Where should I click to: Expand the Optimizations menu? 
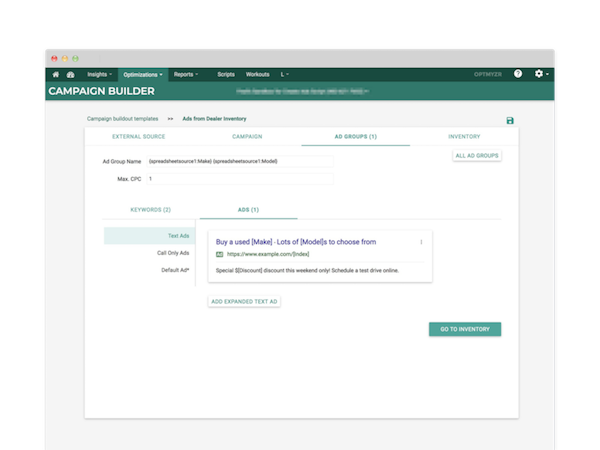(143, 75)
